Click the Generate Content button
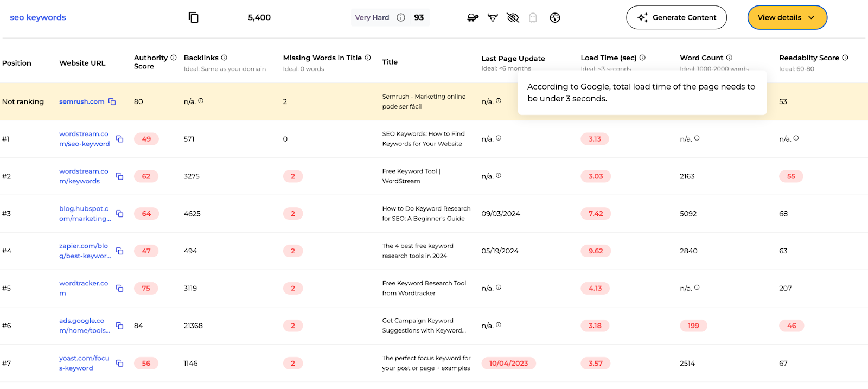Image resolution: width=868 pixels, height=389 pixels. click(676, 17)
